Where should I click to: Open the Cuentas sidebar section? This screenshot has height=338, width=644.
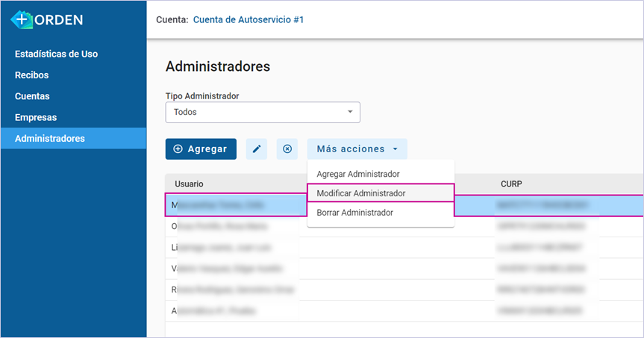(32, 96)
